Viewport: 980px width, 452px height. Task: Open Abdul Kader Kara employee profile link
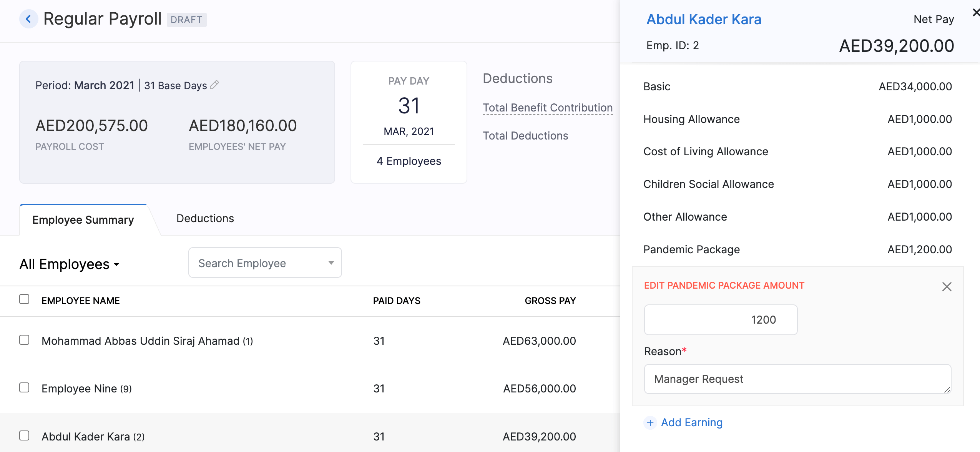pos(704,19)
